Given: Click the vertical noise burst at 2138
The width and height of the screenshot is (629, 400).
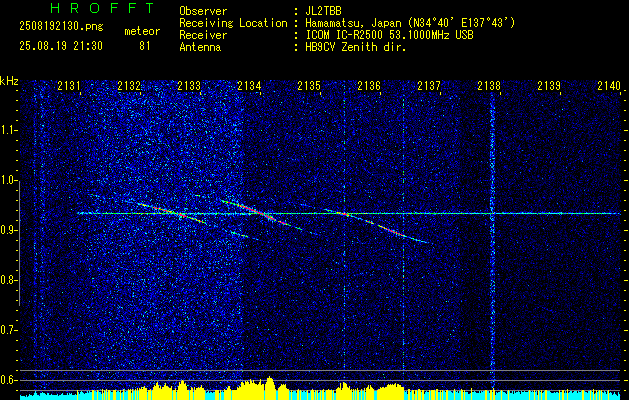Looking at the screenshot, I should click(x=492, y=241).
